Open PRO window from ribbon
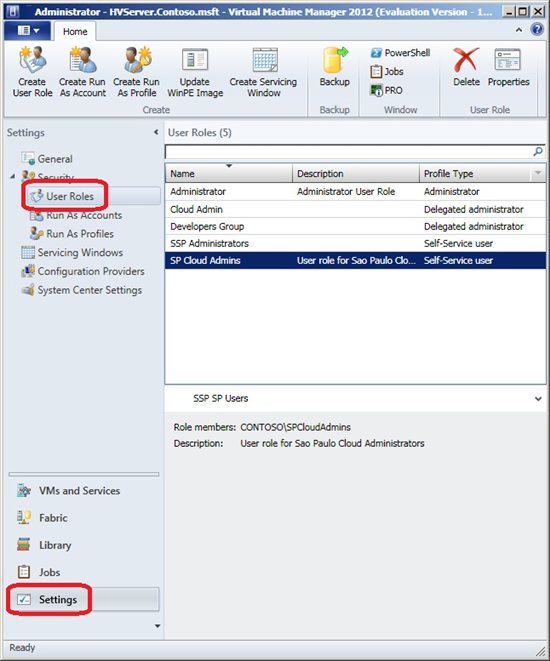Screen dimensions: 550x661 [x=386, y=90]
